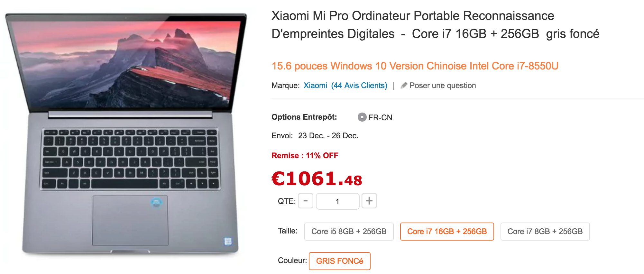Click the pencil icon beside Poser une question
Viewport: 644px width, 274px height.
coord(404,86)
